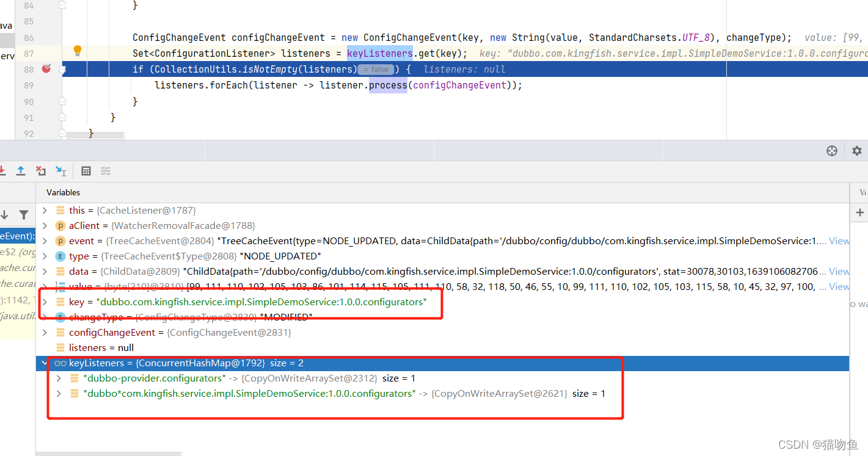Click the inline '= false' debug hint

click(x=376, y=70)
